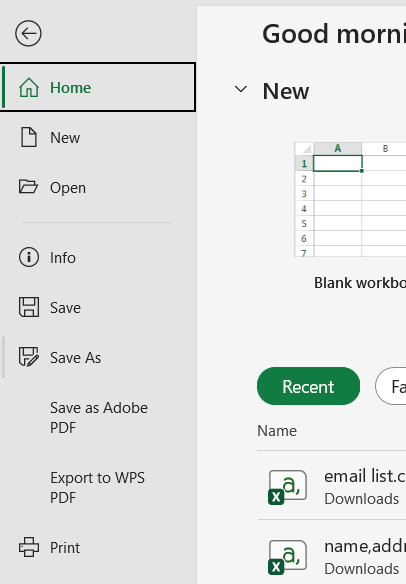Click the New blank page icon
Viewport: 406px width, 584px height.
coord(29,137)
